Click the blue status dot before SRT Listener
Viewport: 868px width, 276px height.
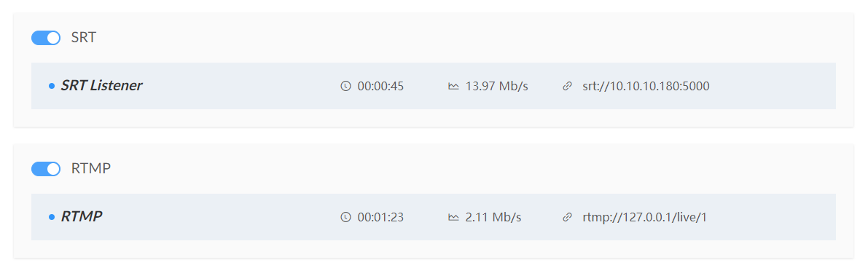[x=52, y=86]
